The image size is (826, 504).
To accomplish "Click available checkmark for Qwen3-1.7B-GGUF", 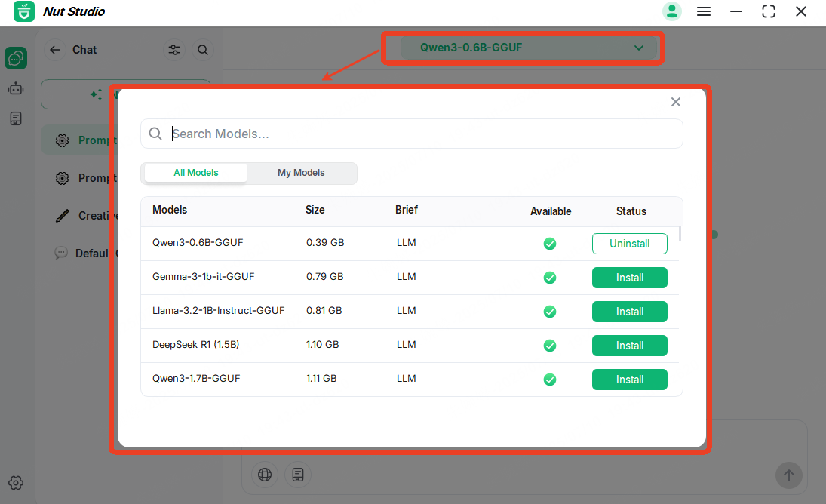I will 550,380.
